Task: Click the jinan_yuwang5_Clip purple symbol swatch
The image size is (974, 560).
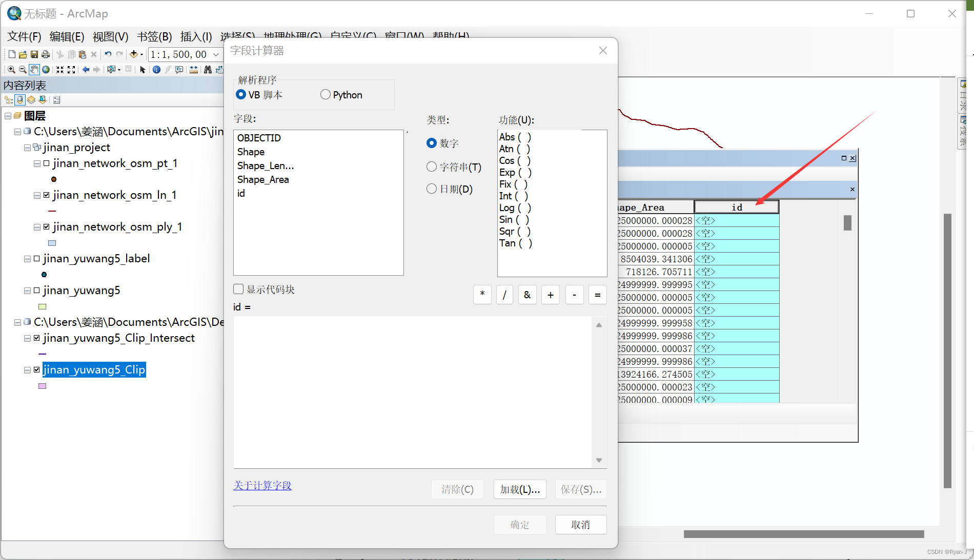Action: point(42,386)
